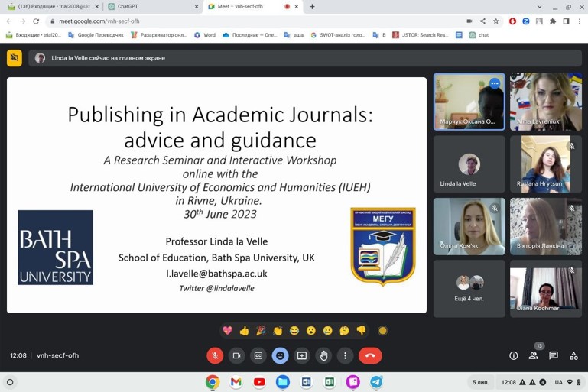
Task: Turn on closed captions
Action: 258,355
